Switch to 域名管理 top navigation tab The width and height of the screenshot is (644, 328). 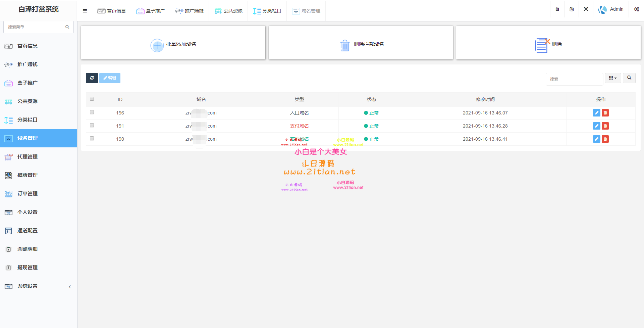[306, 11]
